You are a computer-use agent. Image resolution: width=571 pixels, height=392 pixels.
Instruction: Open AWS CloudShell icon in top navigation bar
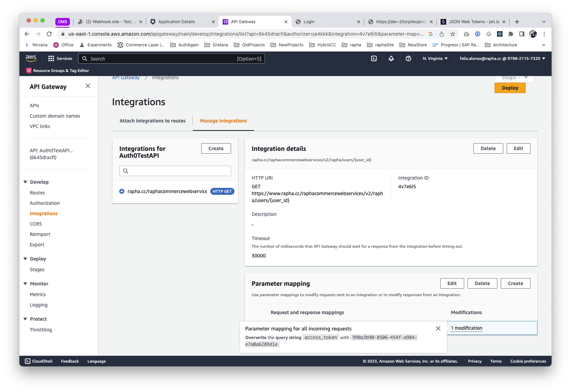(374, 58)
